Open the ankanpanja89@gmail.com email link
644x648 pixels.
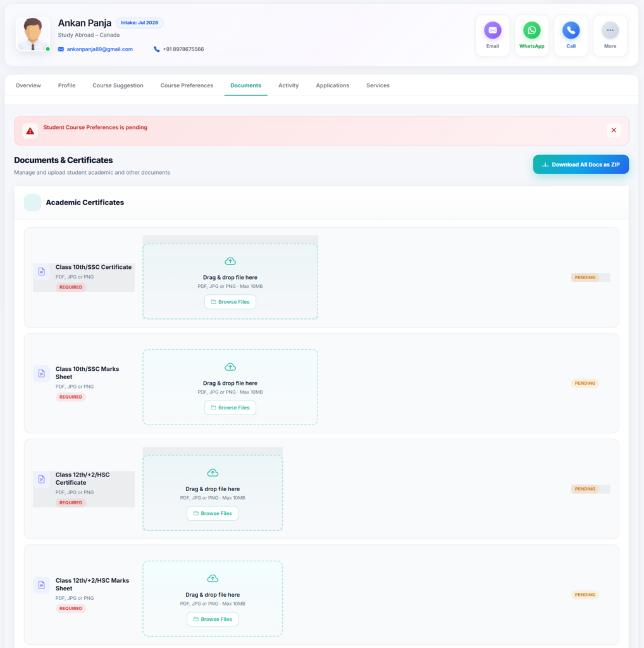click(99, 49)
